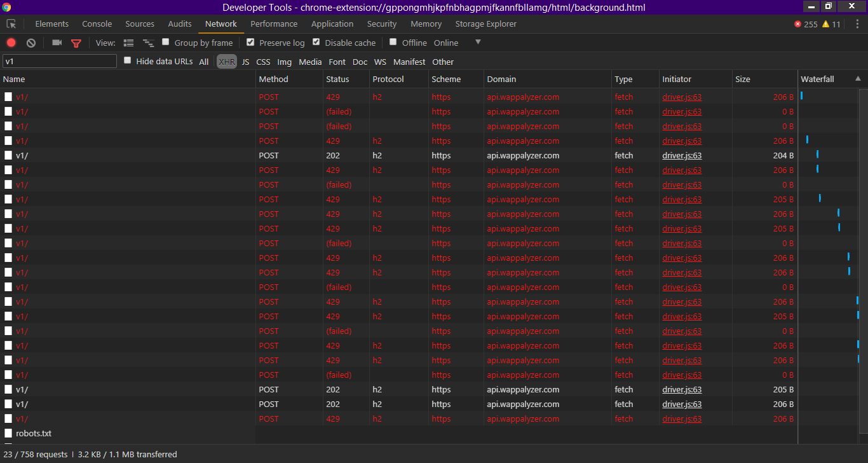Viewport: 868px width, 463px height.
Task: Sort by the Domain column header
Action: pos(548,79)
